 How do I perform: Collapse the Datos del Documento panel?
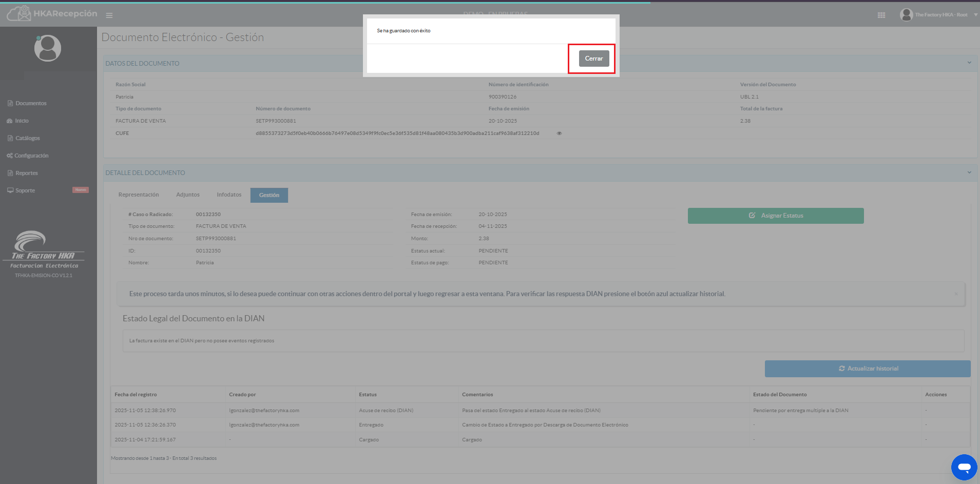point(969,63)
